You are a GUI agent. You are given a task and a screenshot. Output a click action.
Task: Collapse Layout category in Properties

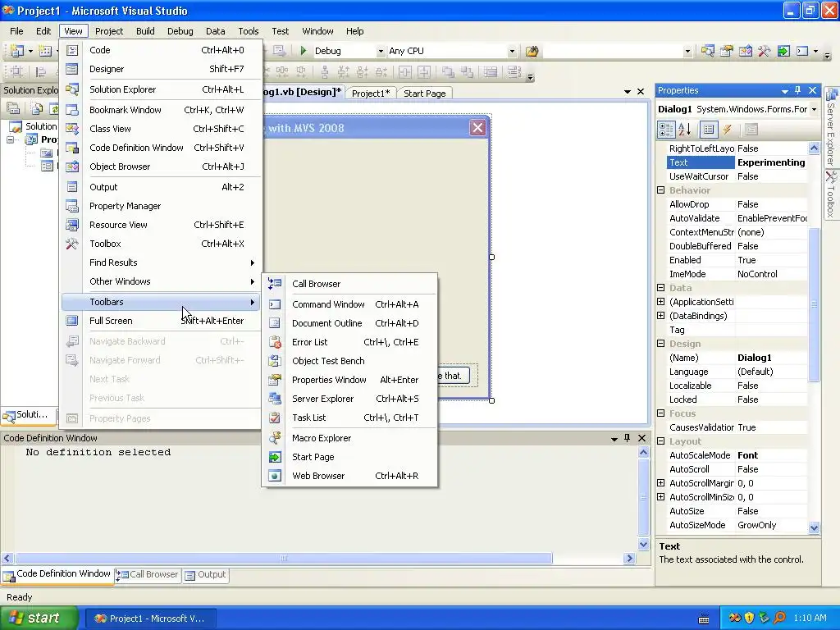661,441
